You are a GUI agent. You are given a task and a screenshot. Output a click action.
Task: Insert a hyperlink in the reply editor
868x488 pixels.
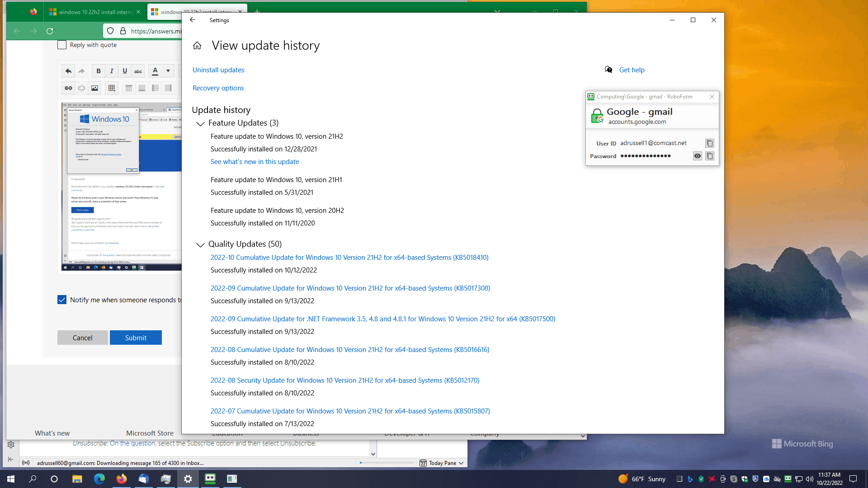click(68, 88)
